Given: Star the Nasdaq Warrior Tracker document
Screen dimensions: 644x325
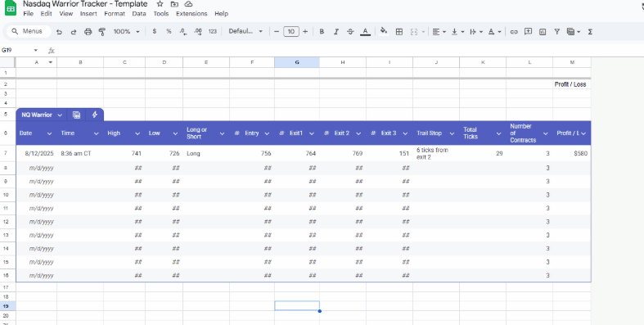Looking at the screenshot, I should (x=160, y=4).
